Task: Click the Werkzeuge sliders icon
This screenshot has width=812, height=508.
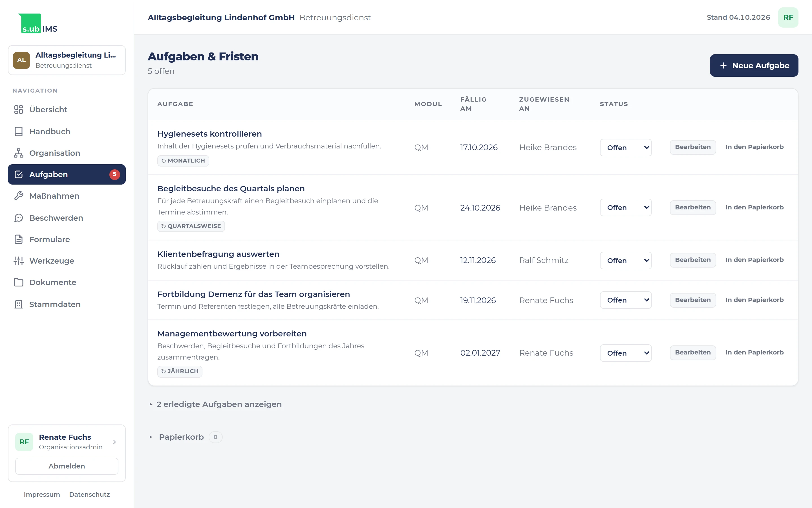Action: tap(18, 261)
